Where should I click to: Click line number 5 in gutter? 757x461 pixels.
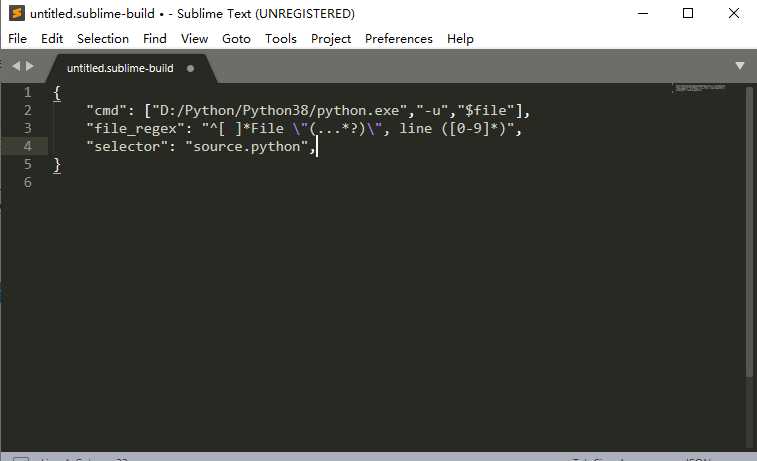tap(28, 165)
